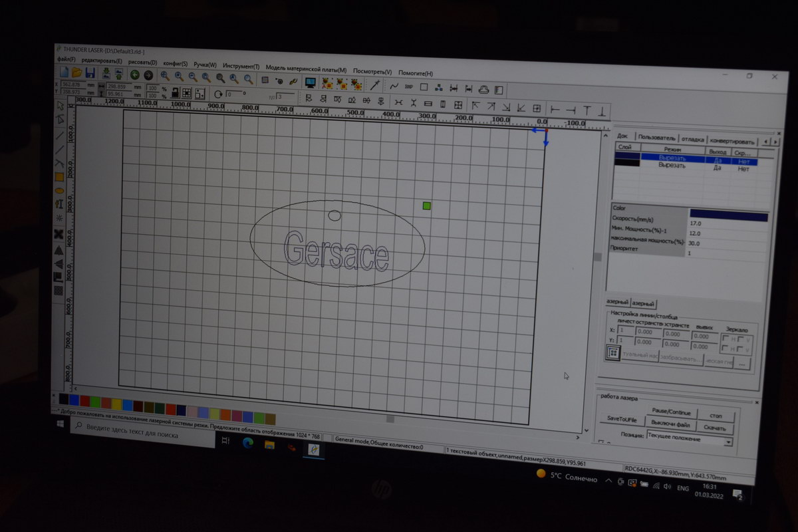Click the Pause/Continue button
Image resolution: width=798 pixels, height=532 pixels.
click(671, 412)
